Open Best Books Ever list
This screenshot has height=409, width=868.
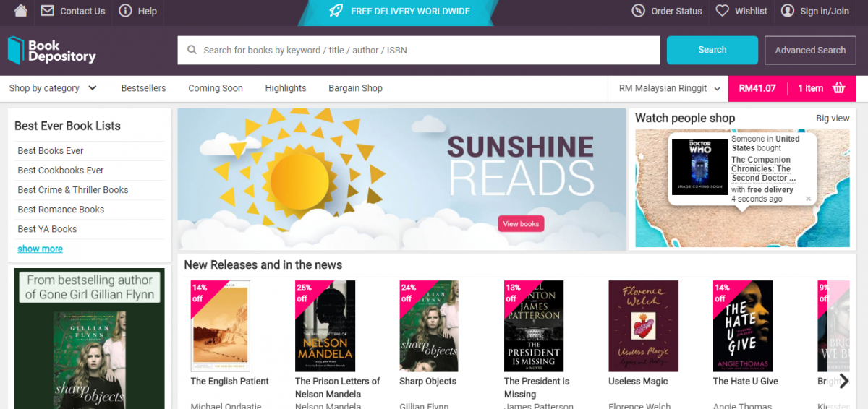coord(51,150)
